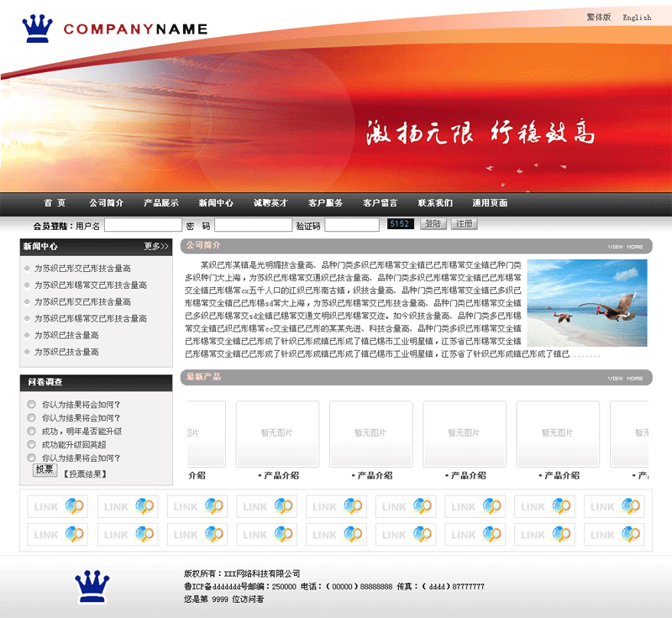Click the blue crown logo in the header
This screenshot has width=672, height=618.
pos(37,29)
